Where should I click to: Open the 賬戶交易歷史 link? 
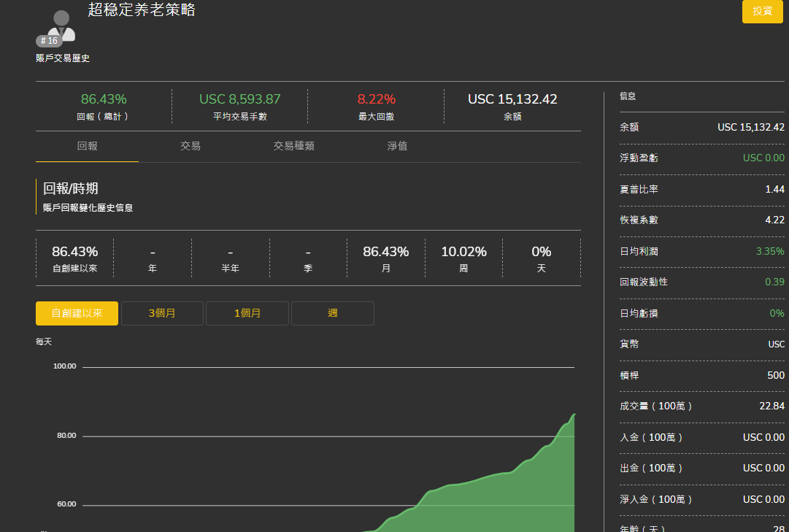pos(63,58)
